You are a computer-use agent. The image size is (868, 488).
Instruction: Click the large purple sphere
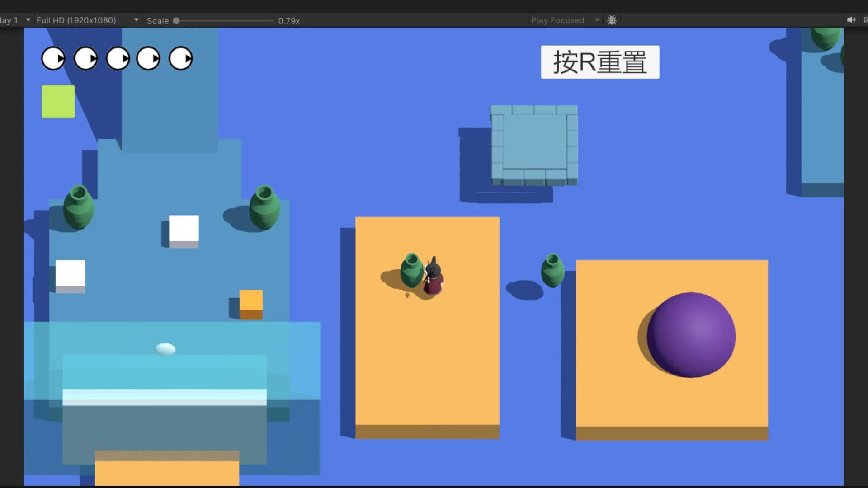click(691, 335)
